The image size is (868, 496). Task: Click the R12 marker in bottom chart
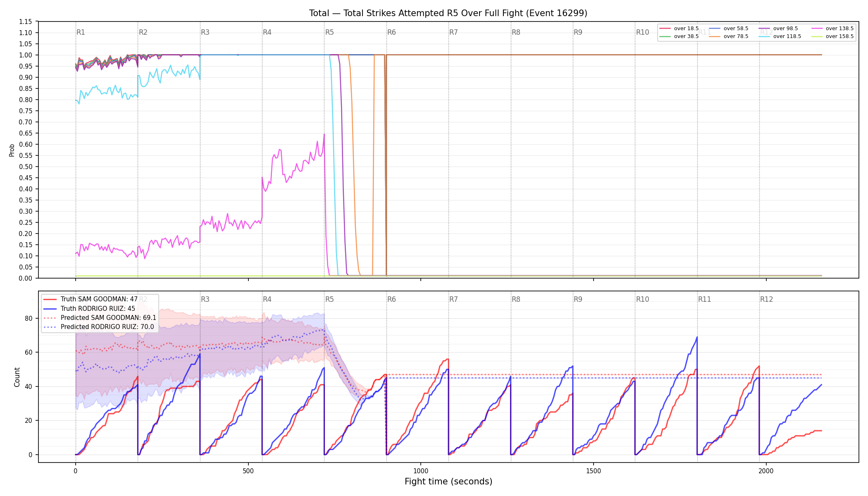pos(766,299)
